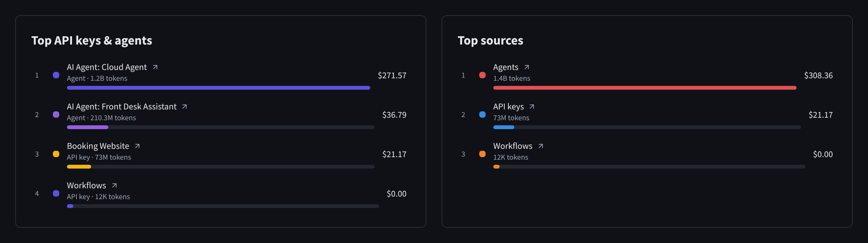
Task: Click "API key · 12K tokens" subtitle
Action: tap(98, 197)
